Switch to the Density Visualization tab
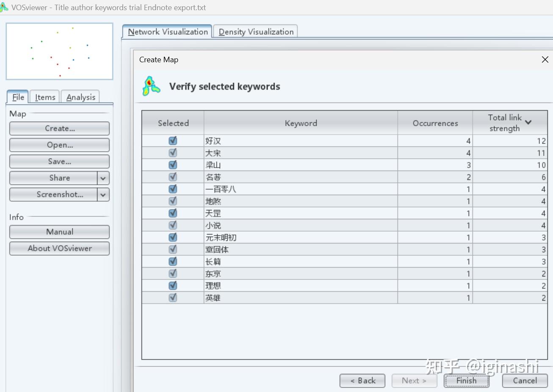Image resolution: width=553 pixels, height=392 pixels. 255,31
